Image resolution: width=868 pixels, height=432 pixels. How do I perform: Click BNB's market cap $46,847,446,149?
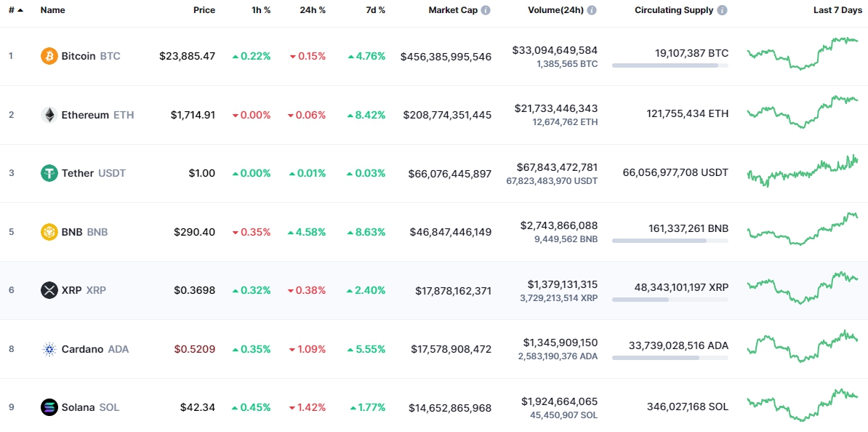click(x=451, y=232)
